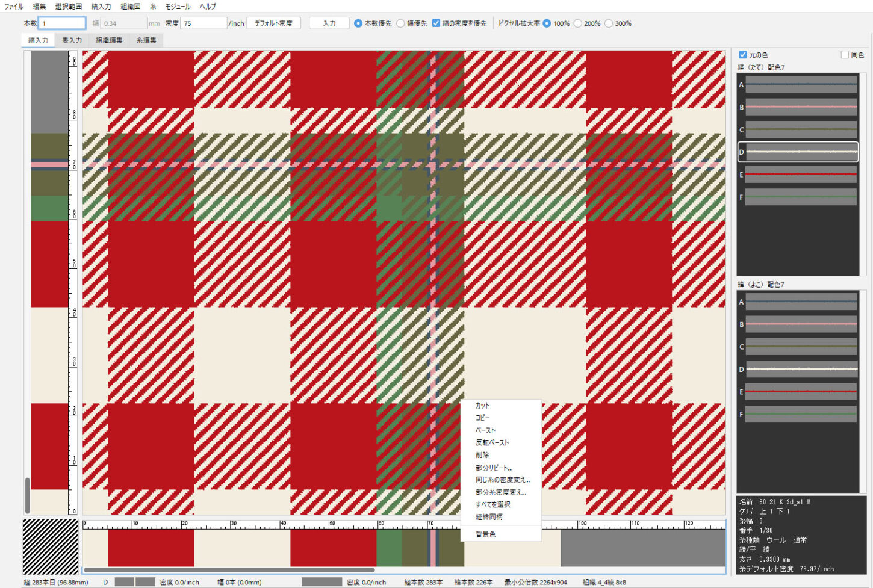Switch to the 組織編集 tab
This screenshot has width=873, height=588.
pyautogui.click(x=109, y=40)
